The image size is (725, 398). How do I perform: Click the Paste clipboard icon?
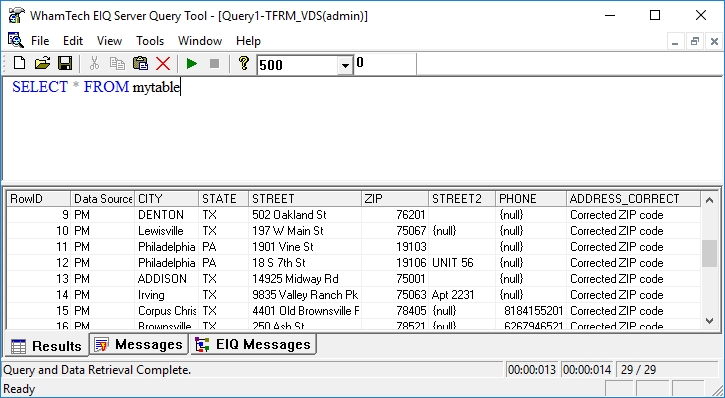pos(140,63)
